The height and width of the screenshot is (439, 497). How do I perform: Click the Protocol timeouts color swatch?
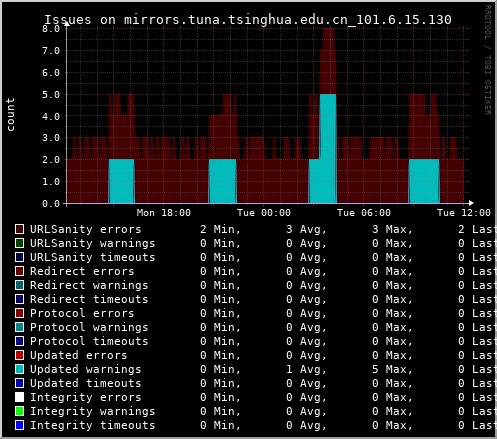(x=19, y=341)
